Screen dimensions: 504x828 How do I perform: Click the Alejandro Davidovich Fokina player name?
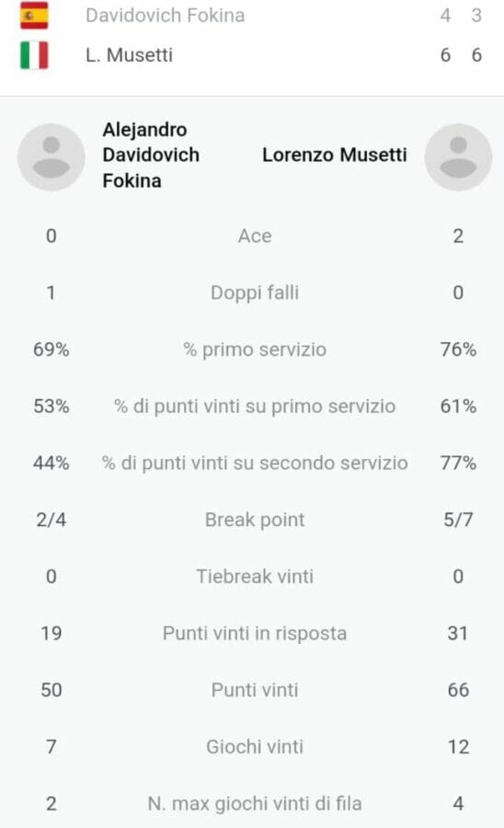tap(151, 155)
